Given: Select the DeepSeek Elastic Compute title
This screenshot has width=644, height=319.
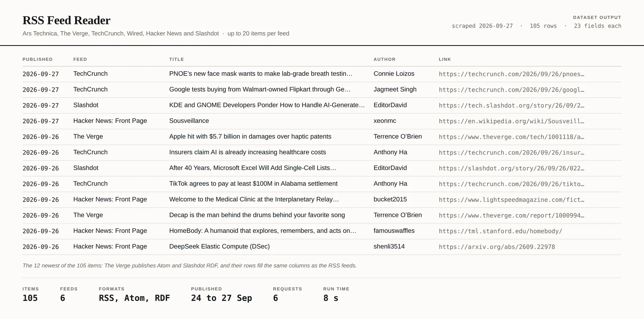Looking at the screenshot, I should pos(219,247).
